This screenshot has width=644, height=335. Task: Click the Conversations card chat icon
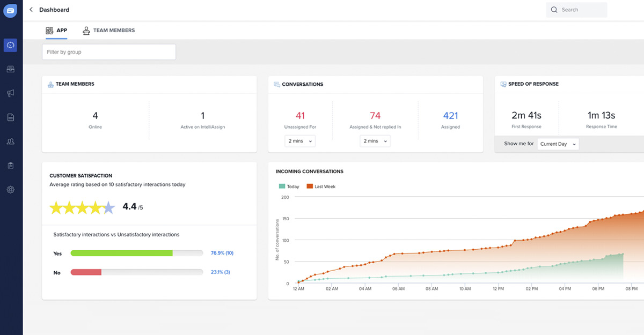(277, 84)
